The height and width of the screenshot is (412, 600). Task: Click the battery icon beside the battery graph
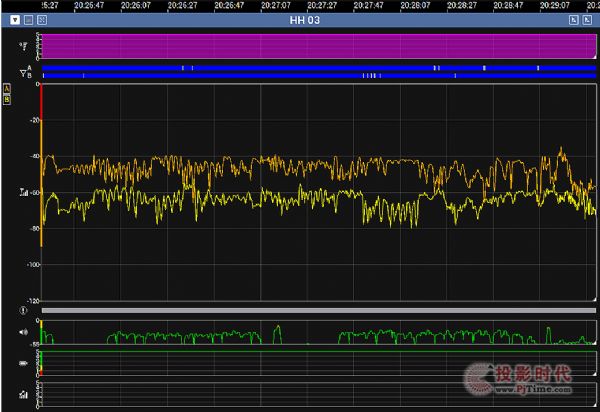click(x=22, y=364)
